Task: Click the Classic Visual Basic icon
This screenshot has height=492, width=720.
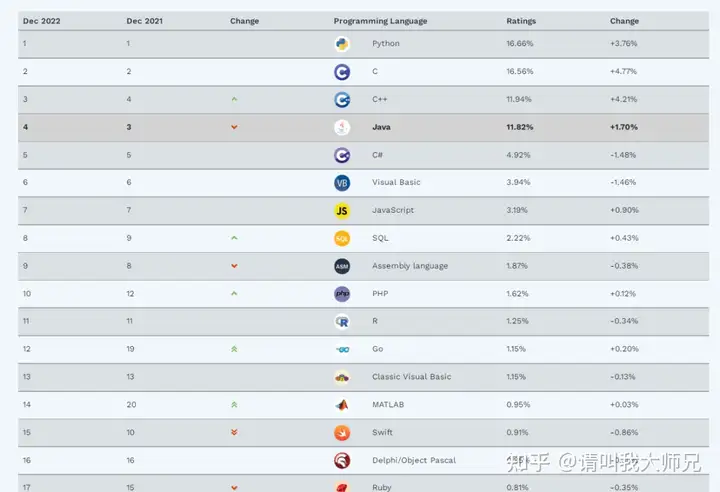Action: click(342, 377)
